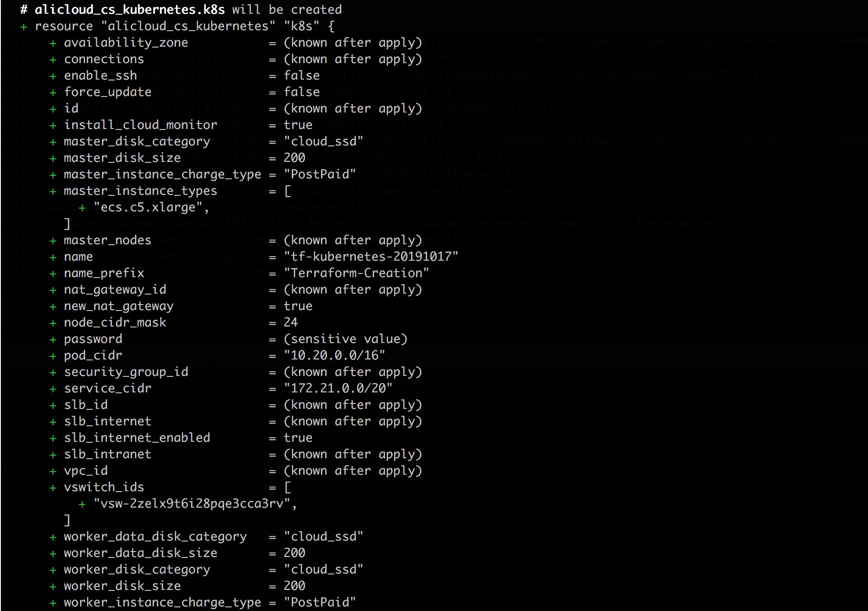Click the plus marker before the vsw-2zelx9t6i28pqe3cca3rv value
The image size is (868, 611).
tap(82, 504)
